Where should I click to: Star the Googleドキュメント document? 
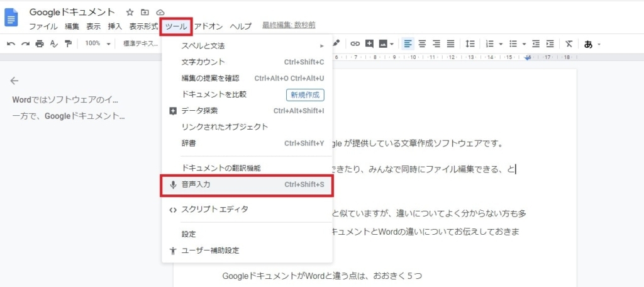[130, 12]
